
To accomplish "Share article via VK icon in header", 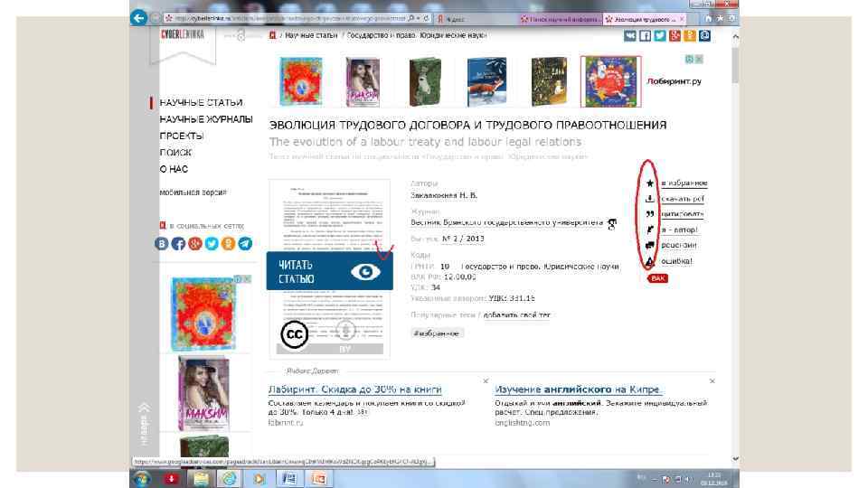I will [x=630, y=36].
